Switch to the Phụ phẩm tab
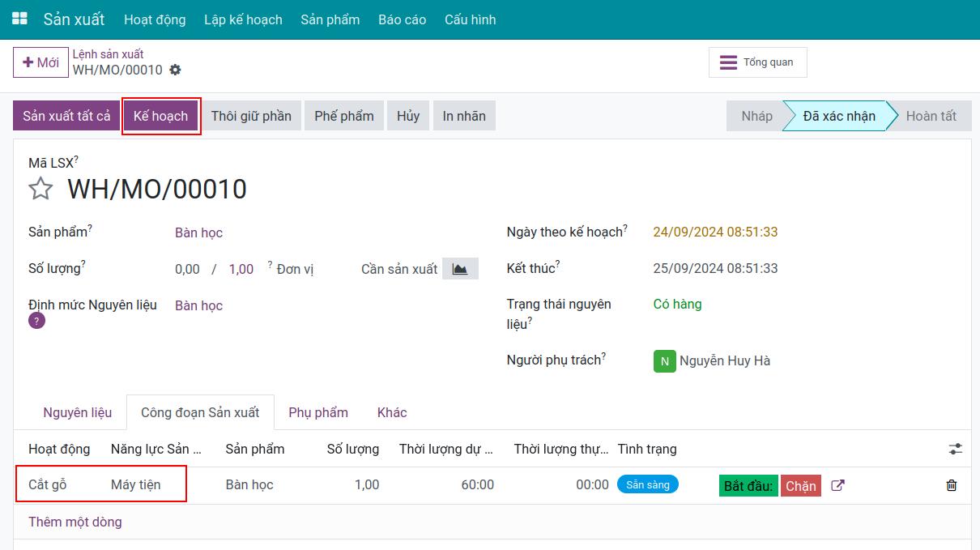The image size is (980, 550). [x=318, y=412]
